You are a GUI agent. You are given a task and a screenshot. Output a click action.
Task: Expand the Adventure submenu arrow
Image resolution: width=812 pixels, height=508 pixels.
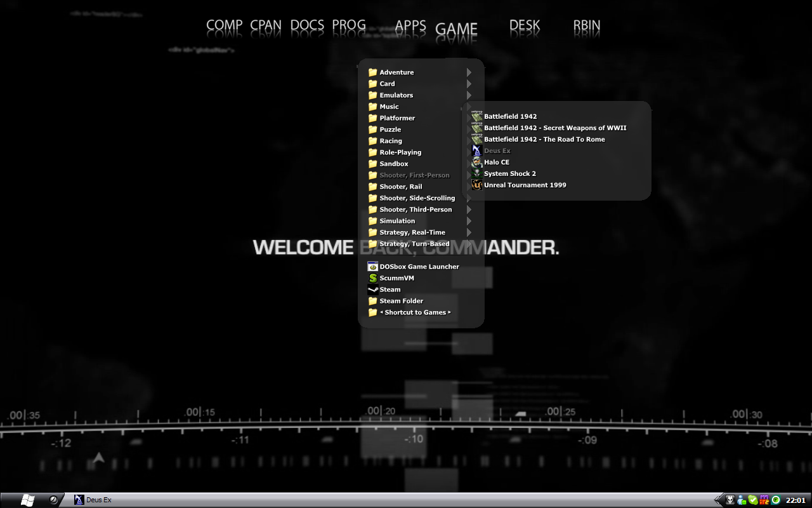[x=469, y=72]
